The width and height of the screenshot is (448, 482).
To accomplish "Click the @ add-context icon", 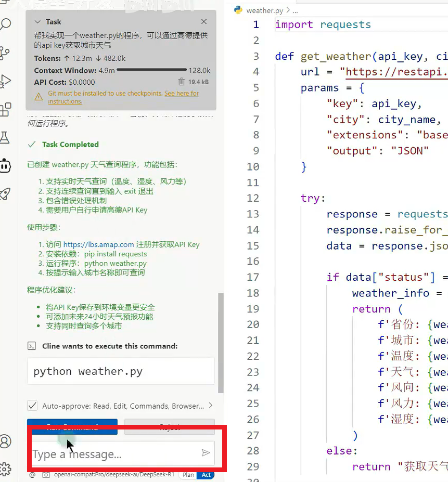I will tap(32, 475).
